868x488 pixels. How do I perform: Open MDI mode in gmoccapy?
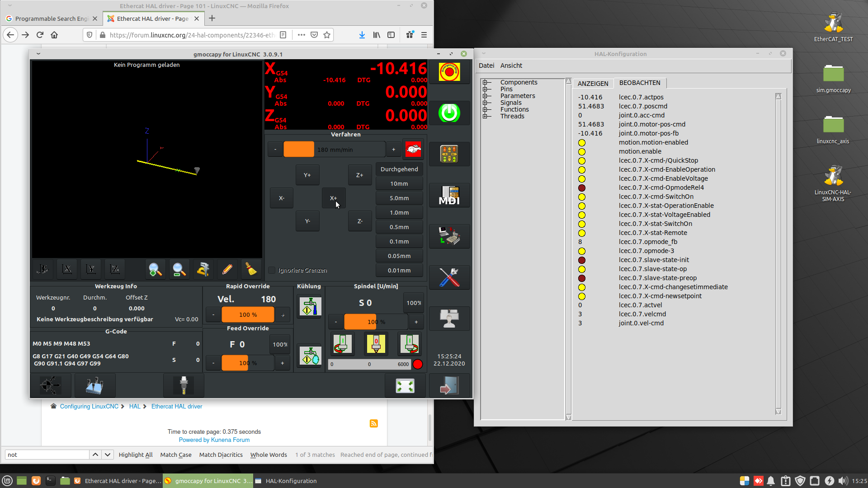[x=449, y=195]
